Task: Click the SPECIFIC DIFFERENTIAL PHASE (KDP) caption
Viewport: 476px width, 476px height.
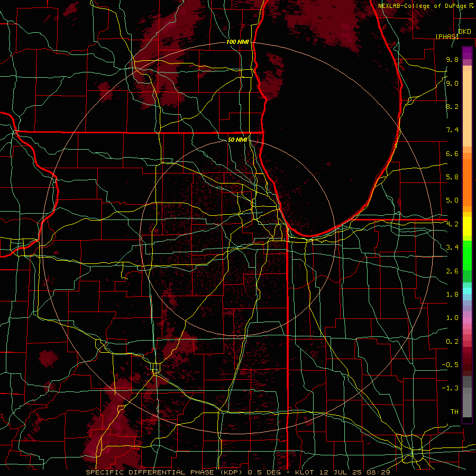Action: click(x=164, y=472)
